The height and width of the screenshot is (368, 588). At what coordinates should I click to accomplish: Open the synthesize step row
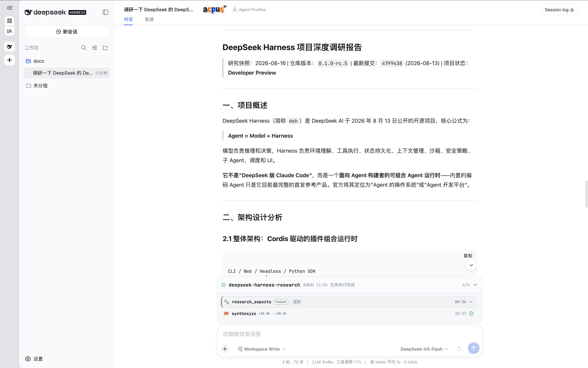348,313
